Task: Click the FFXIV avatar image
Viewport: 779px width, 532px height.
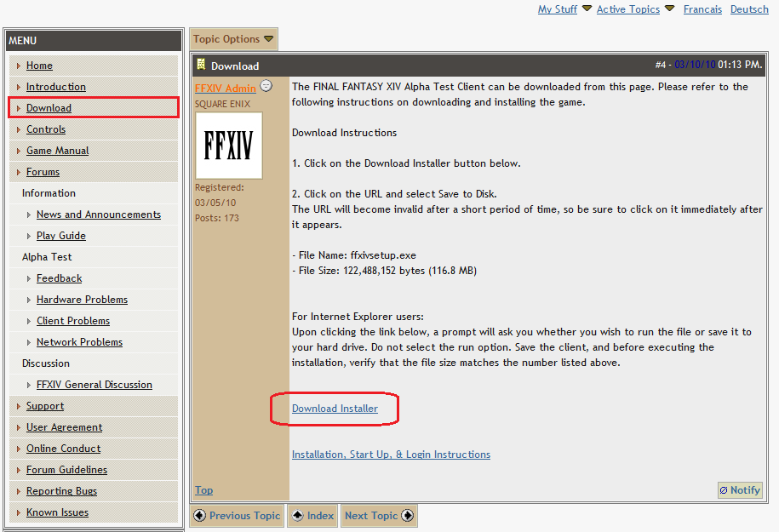Action: click(x=229, y=145)
